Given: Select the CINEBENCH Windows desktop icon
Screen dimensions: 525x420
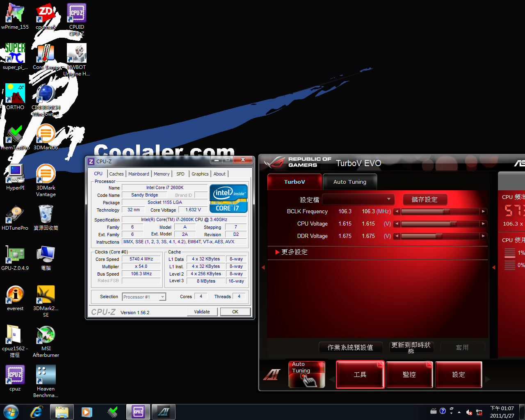Looking at the screenshot, I should coord(46,100).
